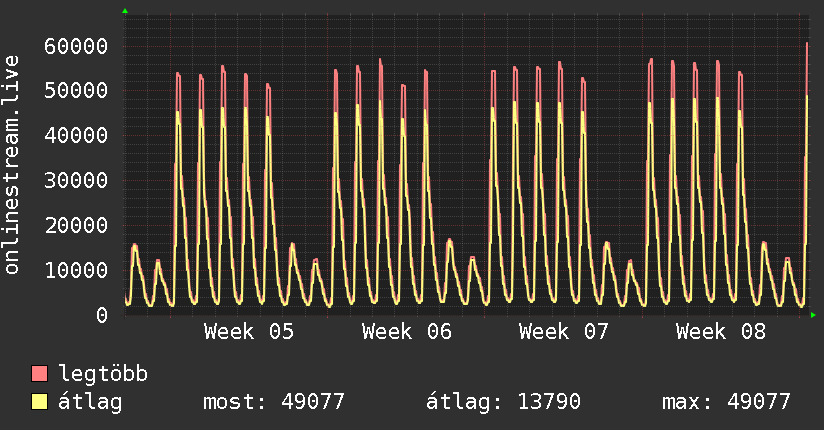Click the legtöbb legend label
The height and width of the screenshot is (430, 824).
click(x=103, y=373)
